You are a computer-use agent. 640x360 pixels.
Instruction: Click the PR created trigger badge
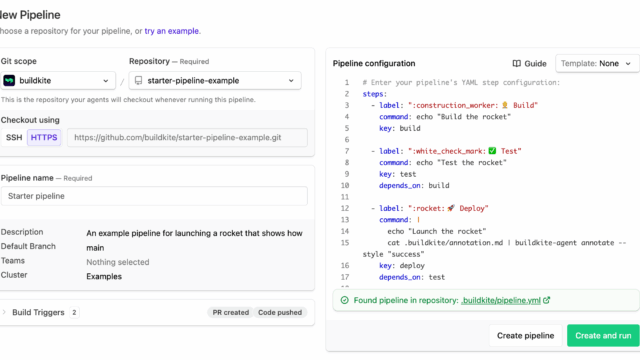(230, 312)
